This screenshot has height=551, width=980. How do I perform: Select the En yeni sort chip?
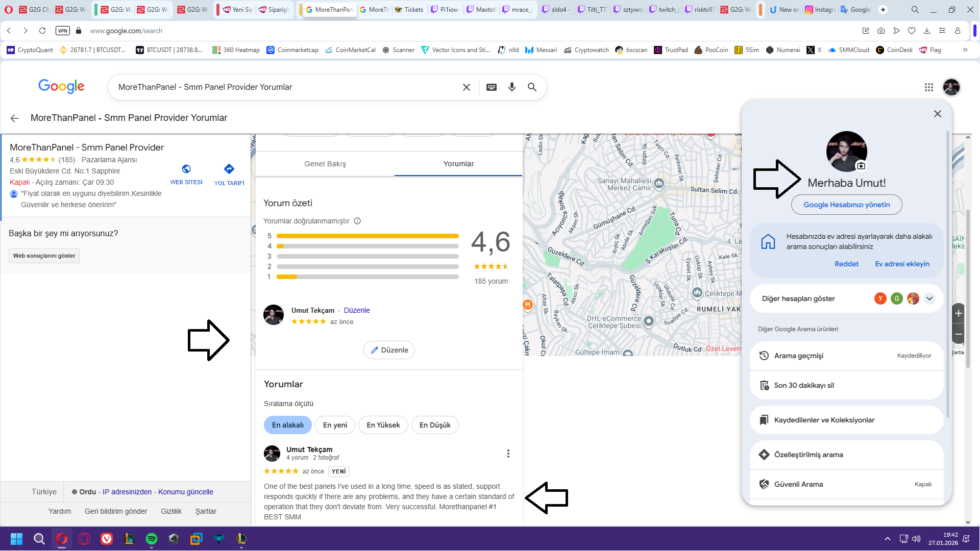click(335, 425)
